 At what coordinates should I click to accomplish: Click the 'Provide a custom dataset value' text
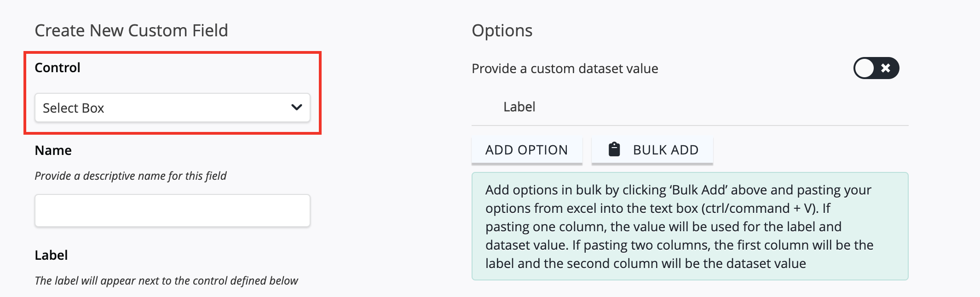(x=565, y=69)
